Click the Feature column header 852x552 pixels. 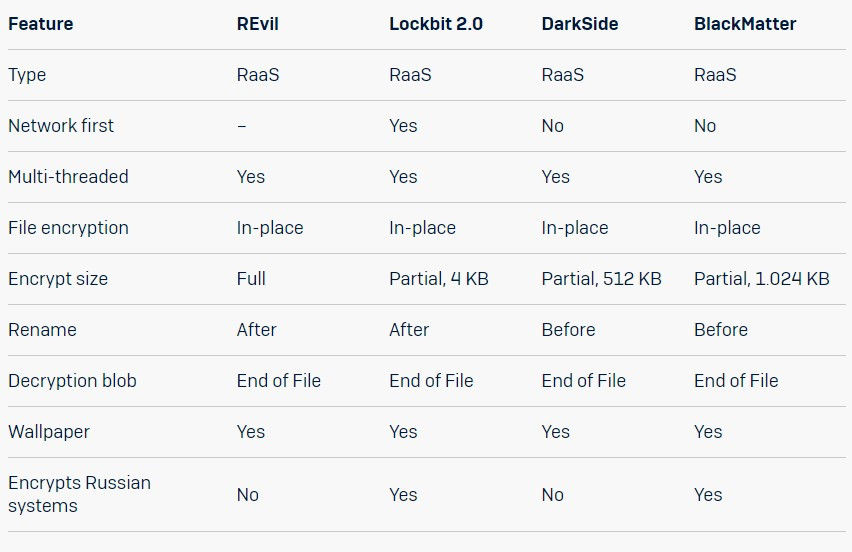[41, 24]
